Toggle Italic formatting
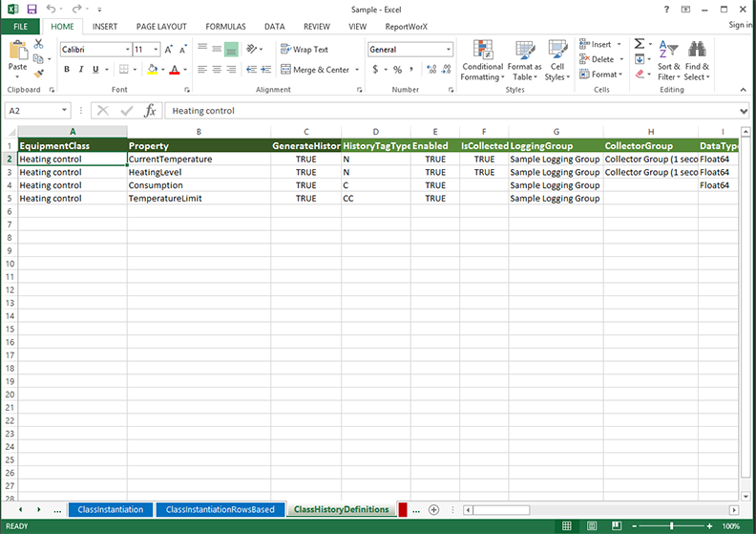The width and height of the screenshot is (756, 534). (81, 70)
